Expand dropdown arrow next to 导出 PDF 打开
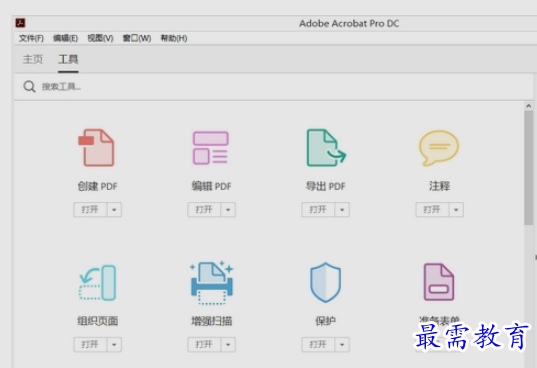Image resolution: width=537 pixels, height=368 pixels. click(x=342, y=210)
